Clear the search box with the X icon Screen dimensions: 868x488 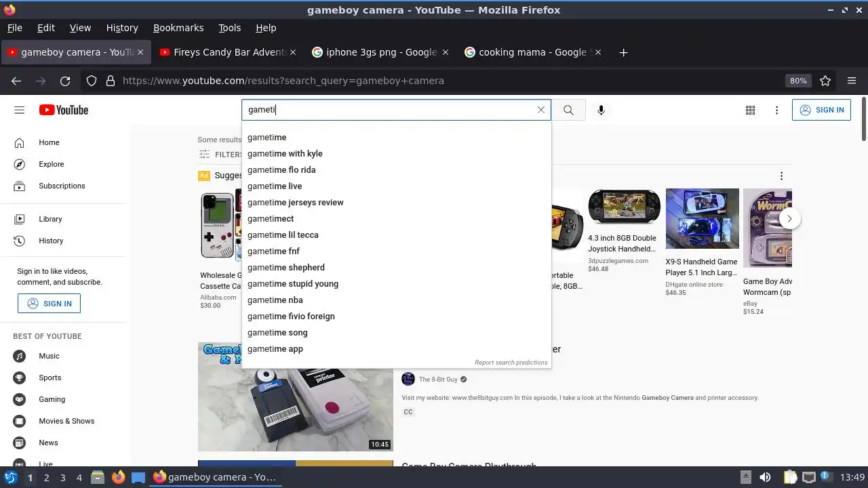(541, 110)
